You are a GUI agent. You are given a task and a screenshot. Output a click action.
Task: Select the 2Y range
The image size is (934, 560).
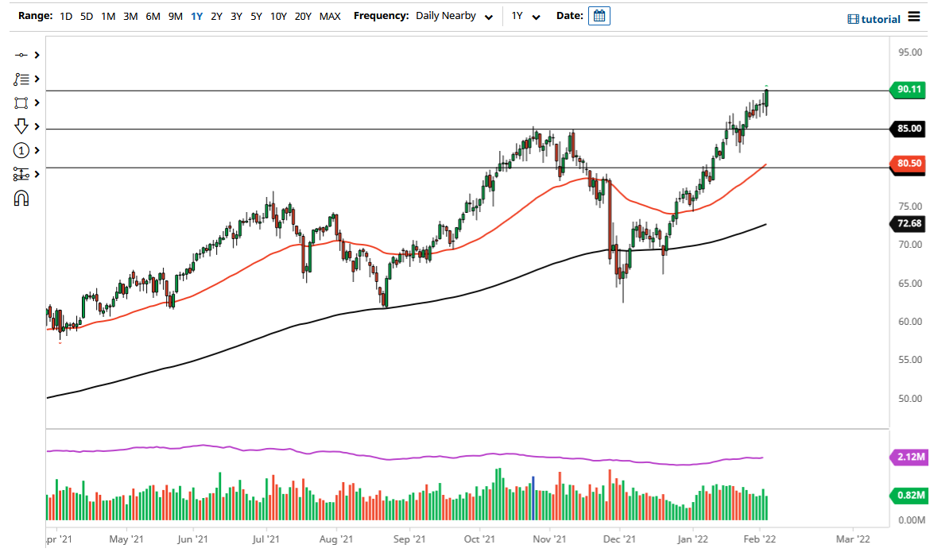(217, 17)
